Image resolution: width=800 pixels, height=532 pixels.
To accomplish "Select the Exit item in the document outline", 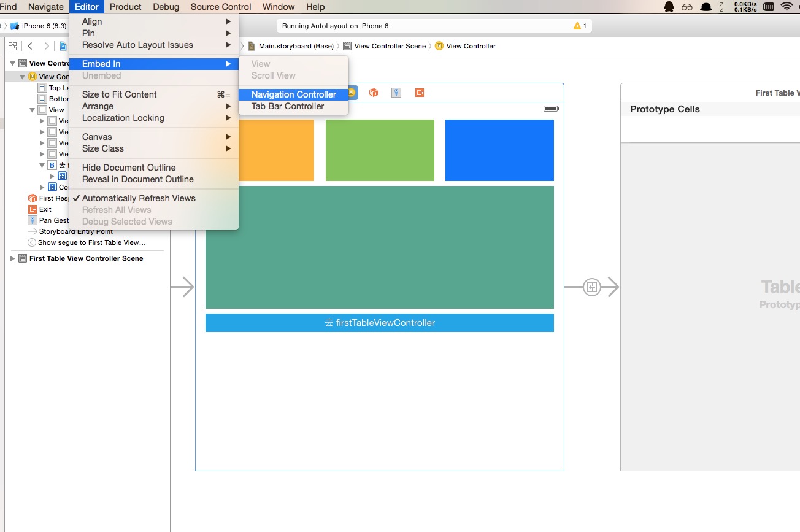I will (45, 209).
